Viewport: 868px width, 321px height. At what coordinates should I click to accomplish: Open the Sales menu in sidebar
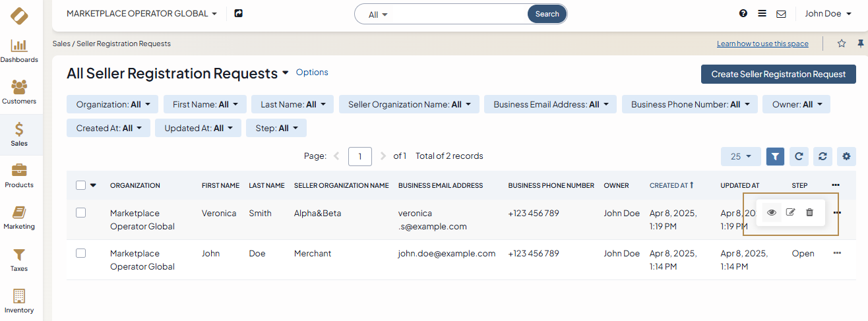pyautogui.click(x=19, y=134)
